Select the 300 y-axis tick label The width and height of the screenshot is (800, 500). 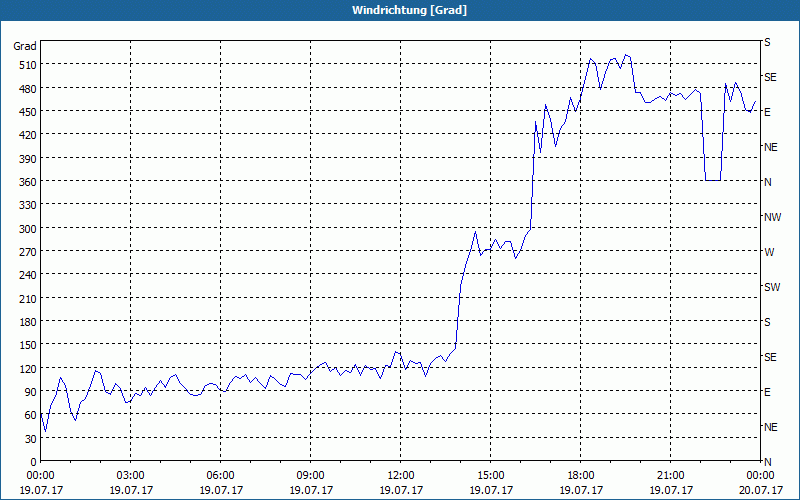pyautogui.click(x=28, y=228)
